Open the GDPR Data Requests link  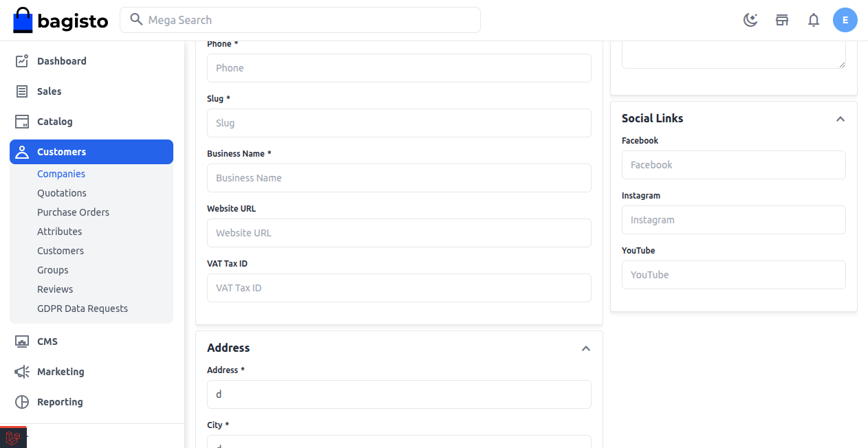point(83,308)
